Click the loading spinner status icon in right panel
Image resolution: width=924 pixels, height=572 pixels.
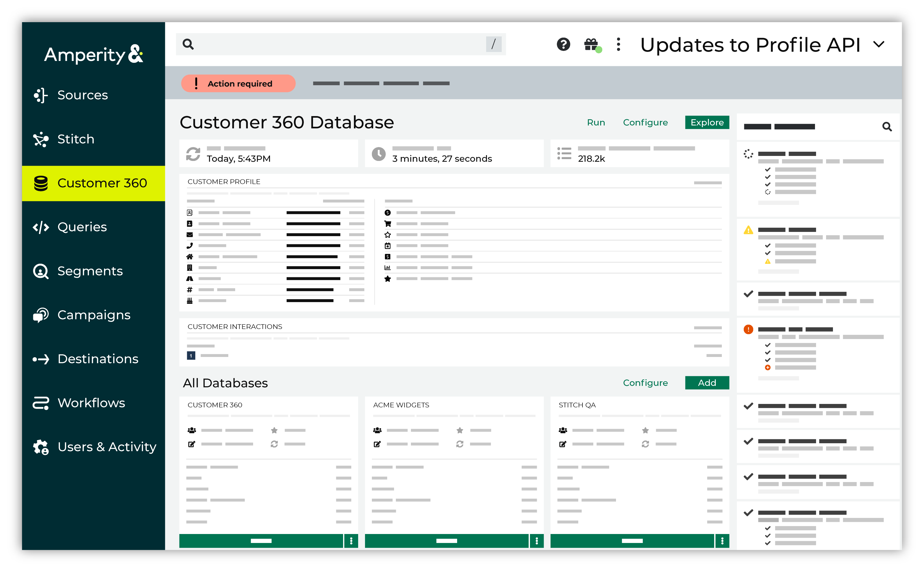click(748, 154)
